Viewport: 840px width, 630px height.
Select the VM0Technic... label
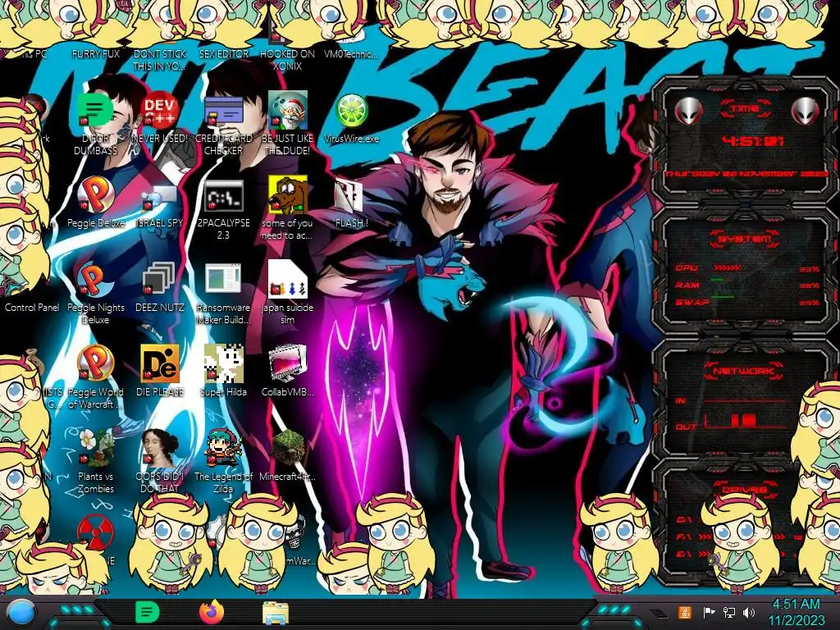tap(351, 54)
